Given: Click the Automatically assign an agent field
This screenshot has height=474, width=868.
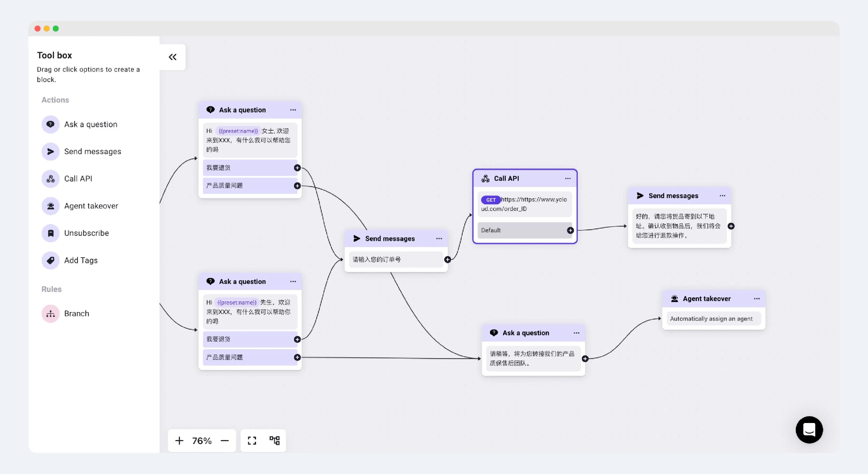Looking at the screenshot, I should pos(713,318).
